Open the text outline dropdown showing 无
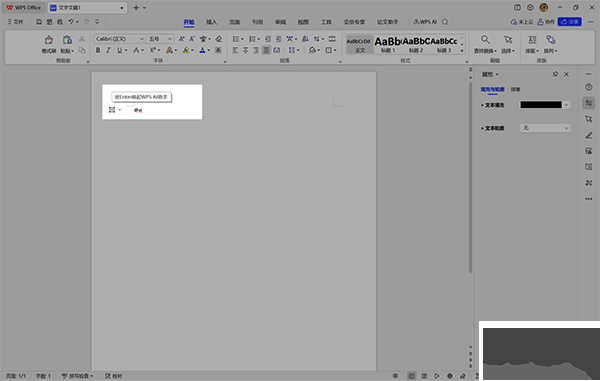Viewport: 600px width, 381px height. point(545,128)
